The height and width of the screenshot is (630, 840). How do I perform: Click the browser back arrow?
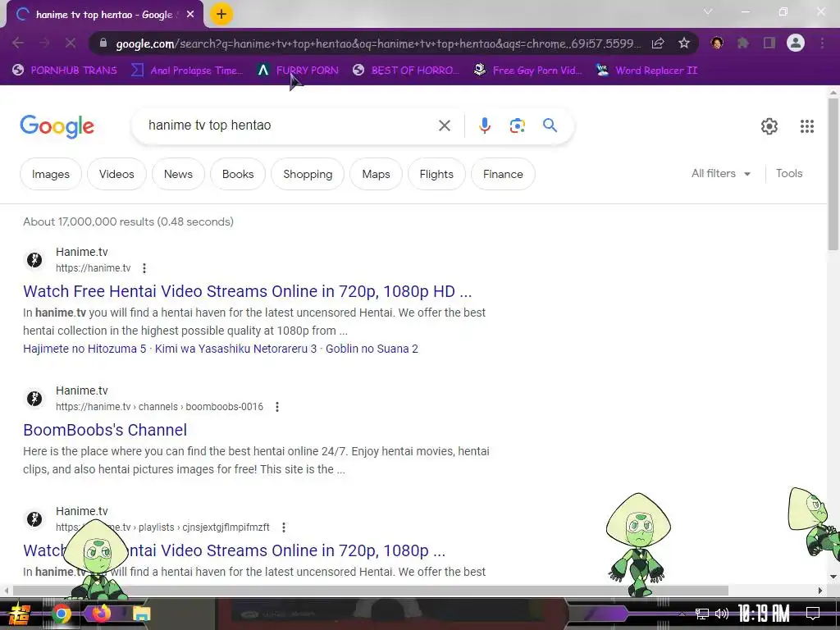[x=18, y=43]
